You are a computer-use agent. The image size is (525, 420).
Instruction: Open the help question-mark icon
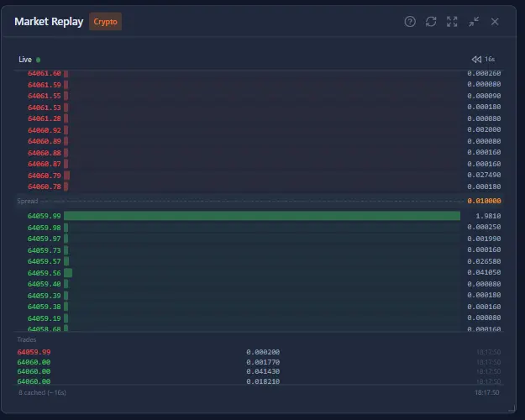410,22
